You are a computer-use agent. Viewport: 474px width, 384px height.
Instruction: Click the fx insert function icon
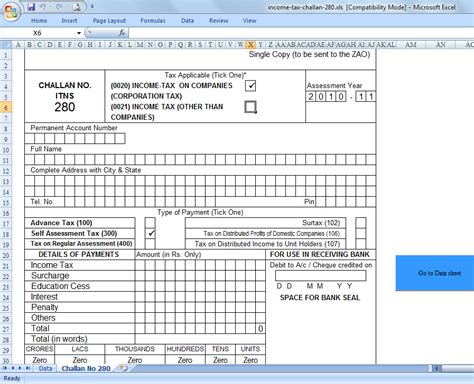[122, 33]
